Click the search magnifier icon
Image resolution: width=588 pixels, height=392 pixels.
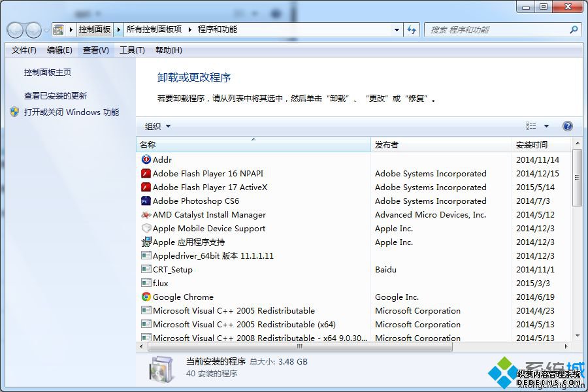tap(574, 29)
